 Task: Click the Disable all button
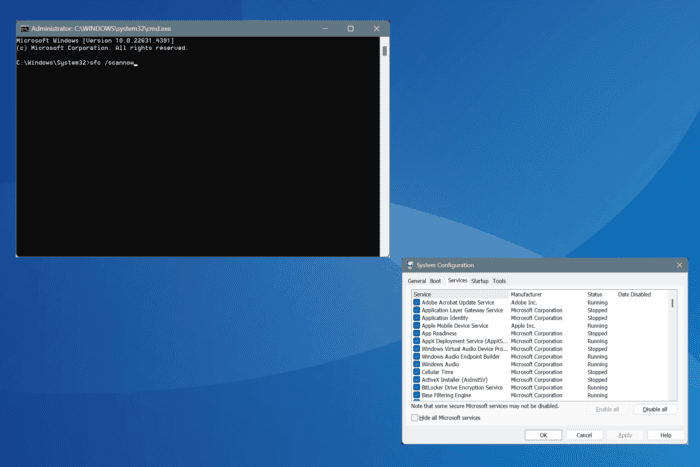point(654,409)
